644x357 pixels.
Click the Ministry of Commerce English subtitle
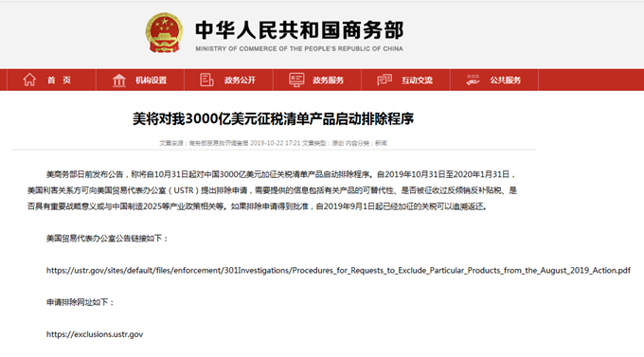(x=299, y=48)
